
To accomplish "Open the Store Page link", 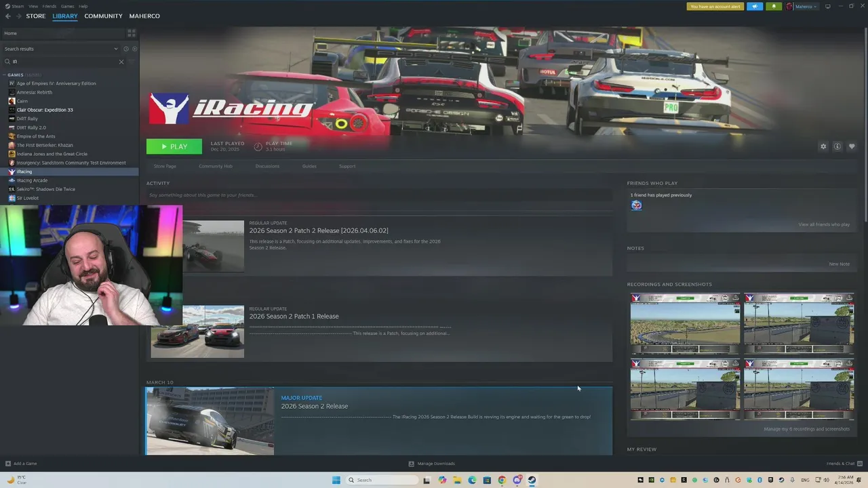I will click(165, 166).
